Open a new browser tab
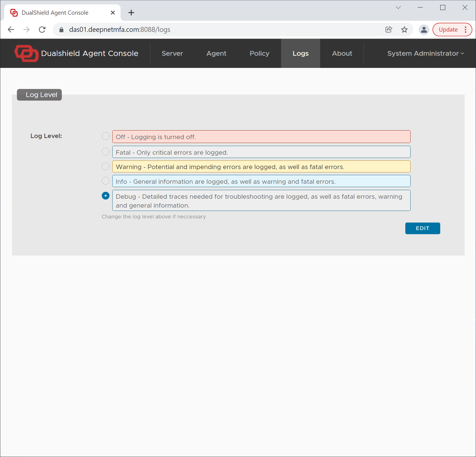This screenshot has width=476, height=457. tap(131, 13)
